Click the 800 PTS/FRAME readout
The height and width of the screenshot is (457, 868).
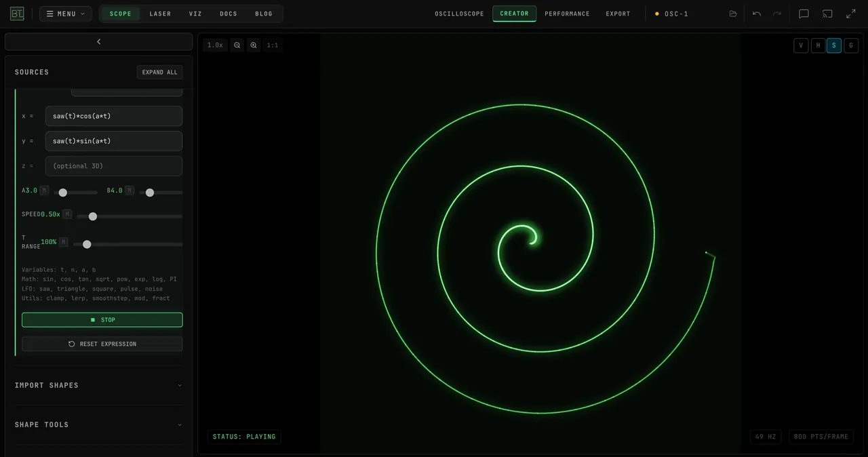[821, 437]
